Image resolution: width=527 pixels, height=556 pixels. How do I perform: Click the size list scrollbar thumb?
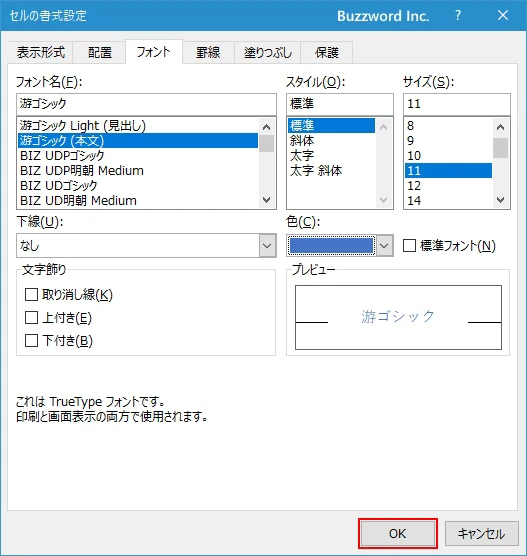[x=500, y=148]
